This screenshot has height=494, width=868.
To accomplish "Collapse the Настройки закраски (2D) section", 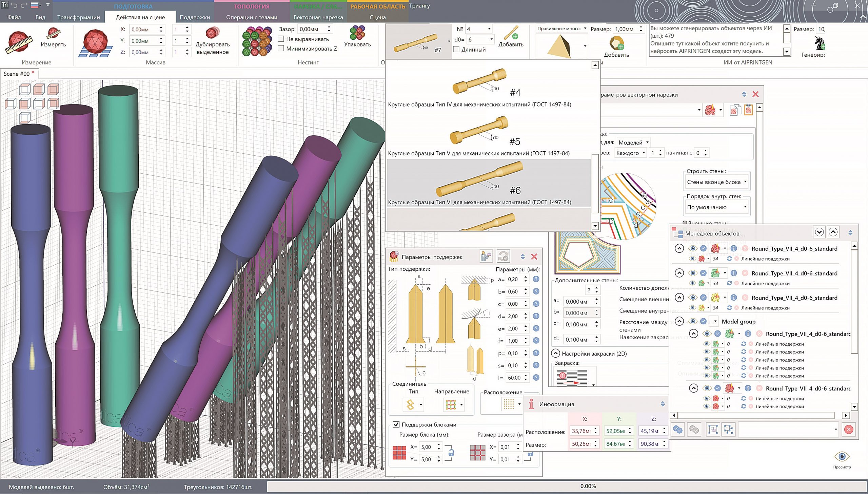I will (555, 354).
